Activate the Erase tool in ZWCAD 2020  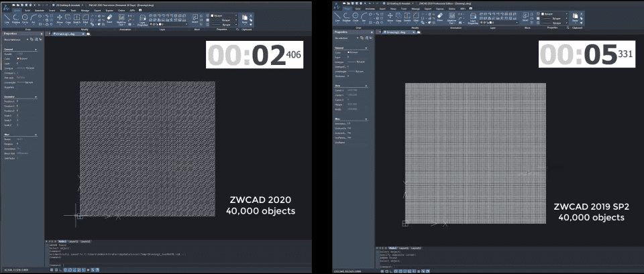coord(109,19)
